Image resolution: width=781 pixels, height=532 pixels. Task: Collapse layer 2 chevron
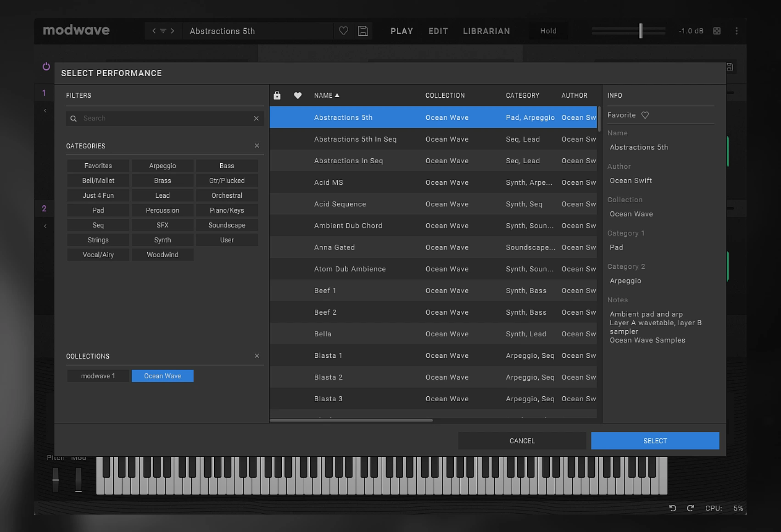45,226
